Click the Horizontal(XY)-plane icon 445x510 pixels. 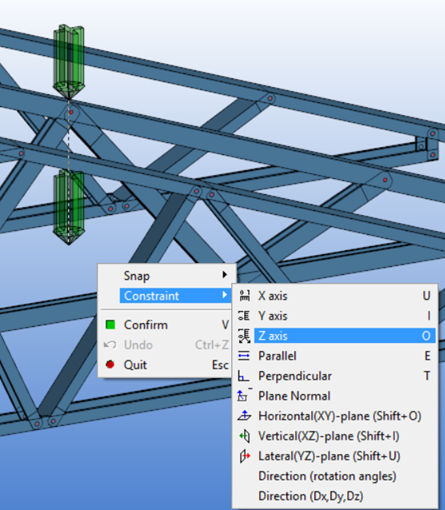[244, 416]
